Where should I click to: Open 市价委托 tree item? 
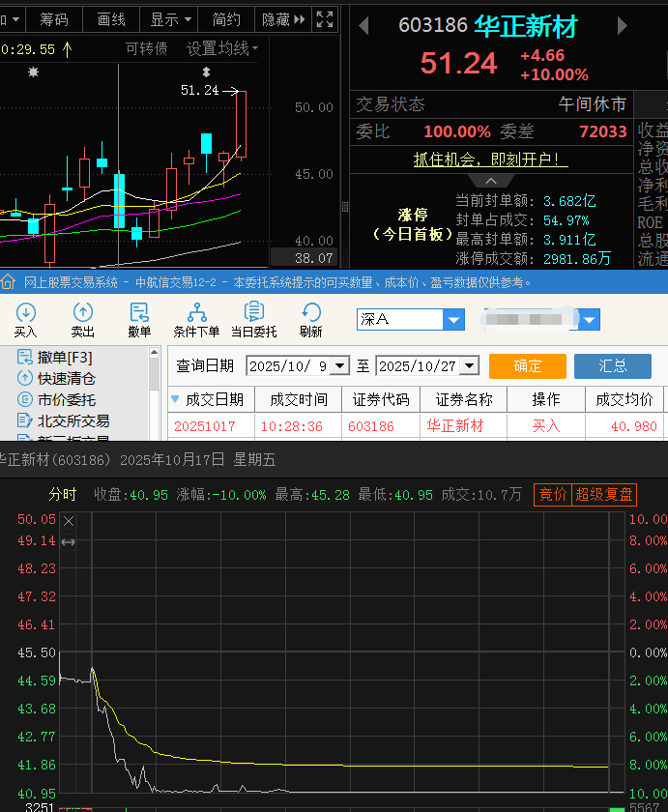[x=67, y=399]
